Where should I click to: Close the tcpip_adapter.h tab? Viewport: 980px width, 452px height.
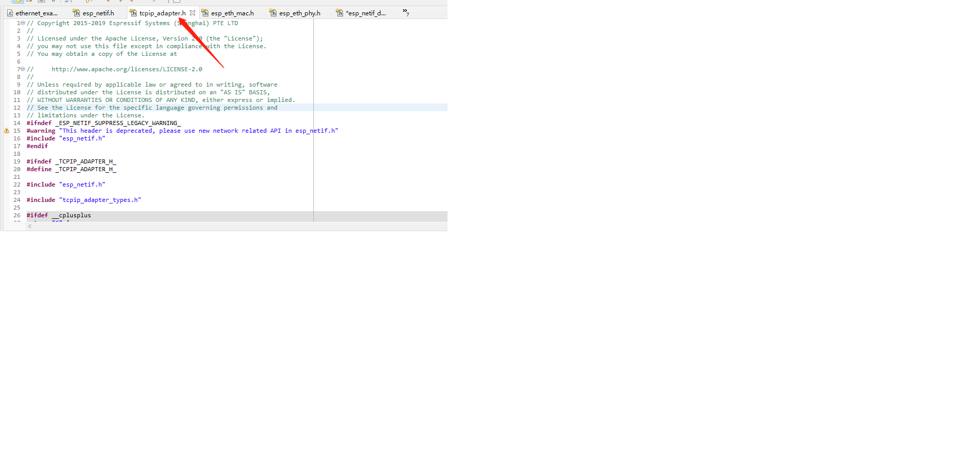tap(193, 13)
